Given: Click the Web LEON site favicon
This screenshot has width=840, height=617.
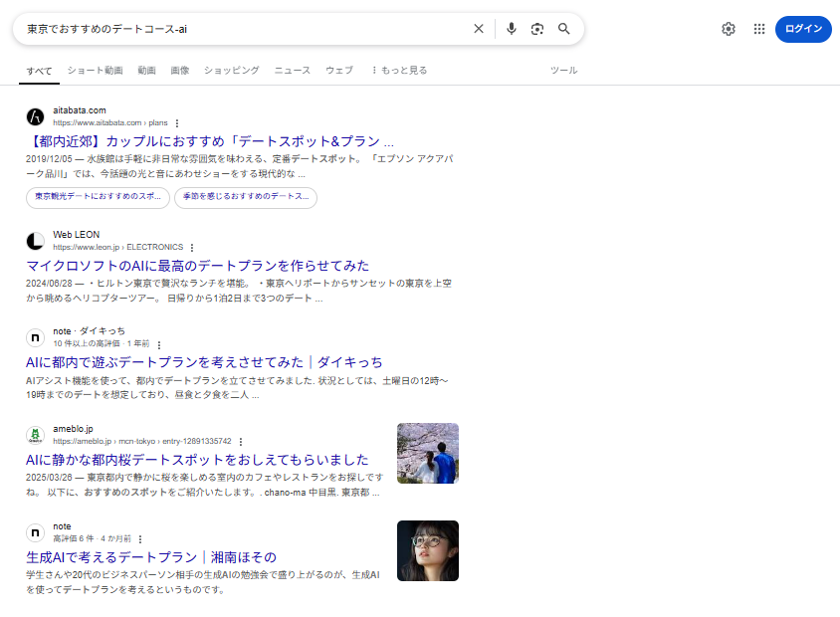Looking at the screenshot, I should tap(36, 241).
